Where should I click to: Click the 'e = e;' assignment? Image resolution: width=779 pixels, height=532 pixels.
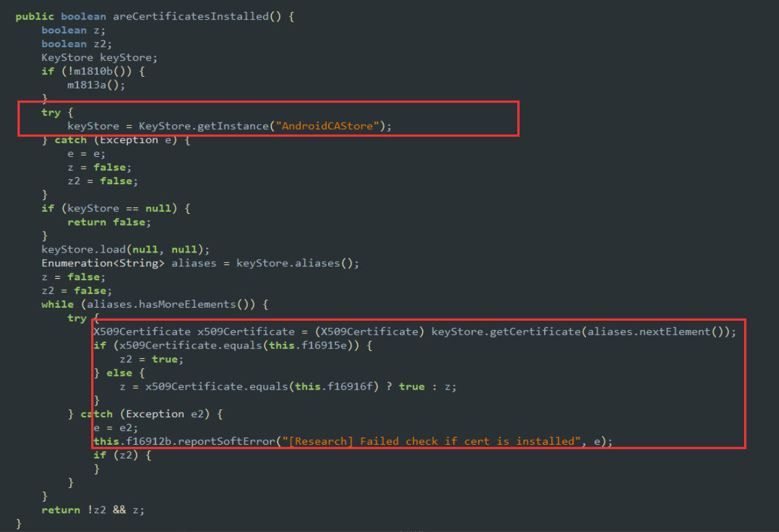coord(87,153)
